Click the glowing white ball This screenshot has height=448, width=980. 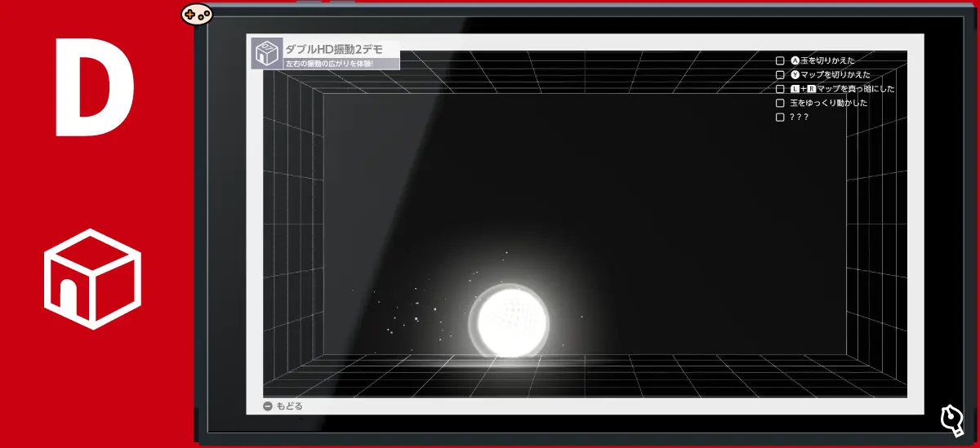[x=514, y=321]
